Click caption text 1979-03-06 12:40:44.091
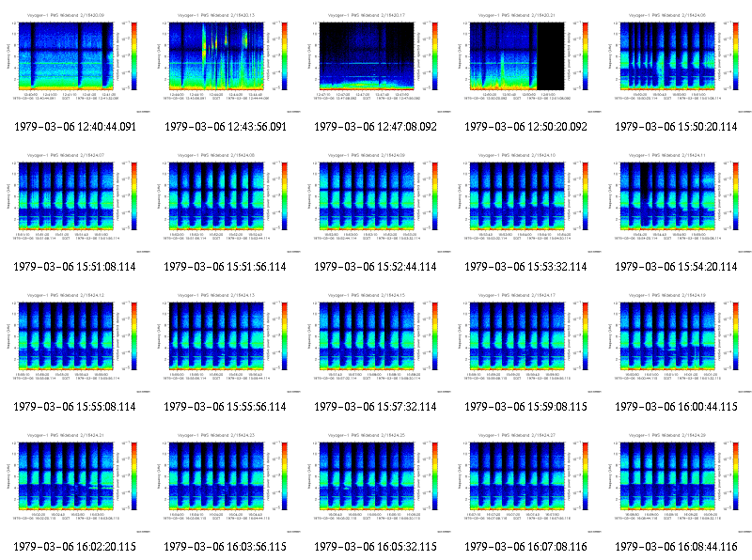The width and height of the screenshot is (752, 560). tap(75, 127)
